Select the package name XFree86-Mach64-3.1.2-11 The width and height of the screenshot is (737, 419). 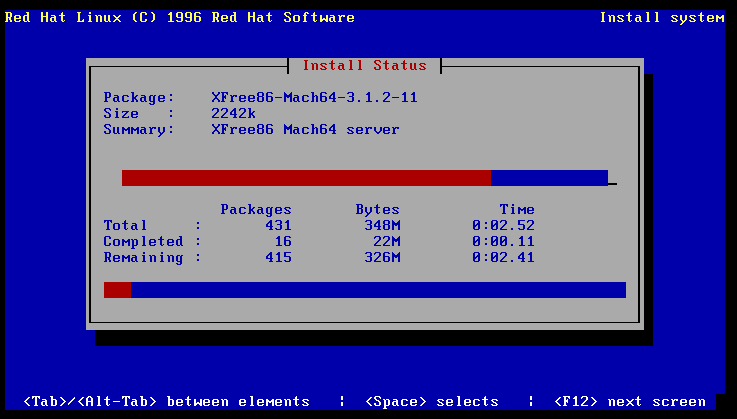(314, 98)
